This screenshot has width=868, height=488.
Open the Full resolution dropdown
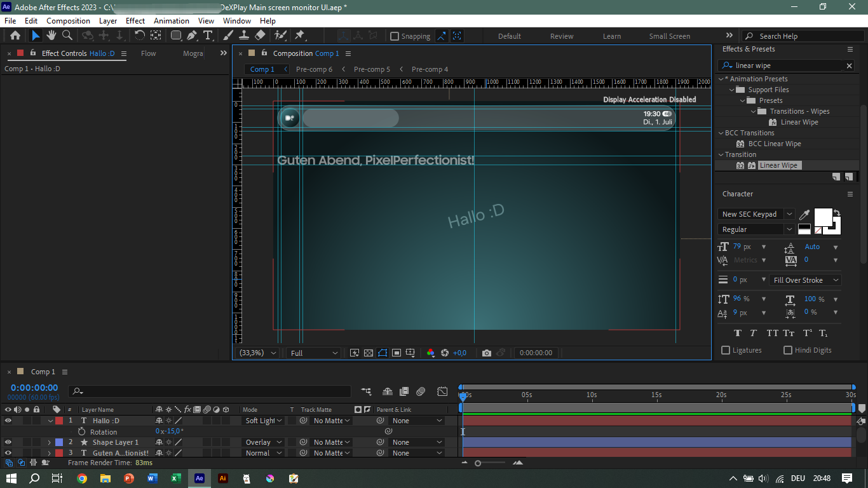(312, 353)
